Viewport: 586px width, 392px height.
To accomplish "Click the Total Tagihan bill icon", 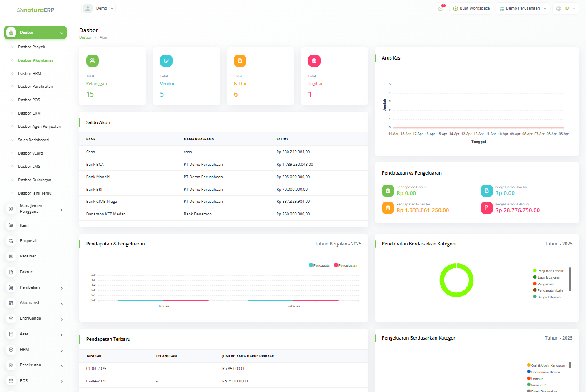I will pyautogui.click(x=314, y=61).
